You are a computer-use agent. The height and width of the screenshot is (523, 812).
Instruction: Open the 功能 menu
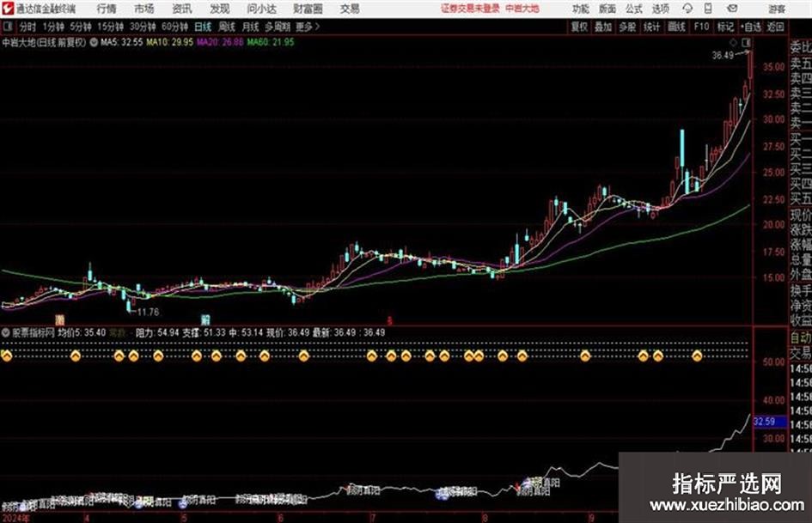point(581,9)
